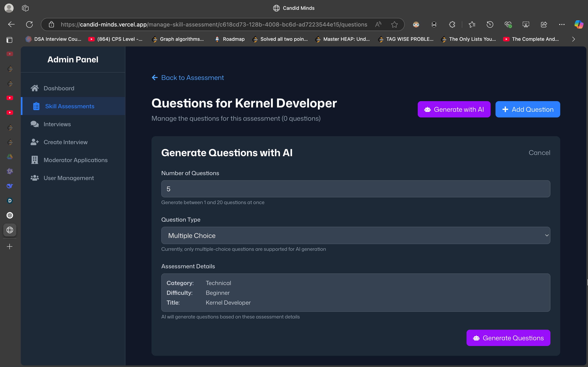588x367 pixels.
Task: Cancel the AI generation form
Action: 539,153
